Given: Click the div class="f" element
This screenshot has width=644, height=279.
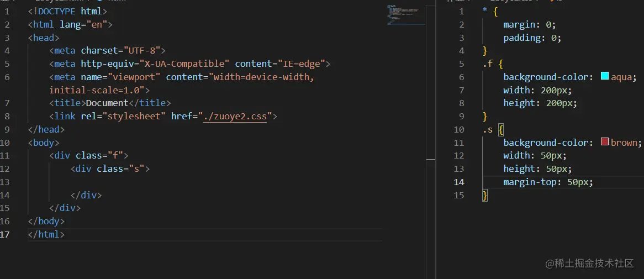Looking at the screenshot, I should click(89, 156).
